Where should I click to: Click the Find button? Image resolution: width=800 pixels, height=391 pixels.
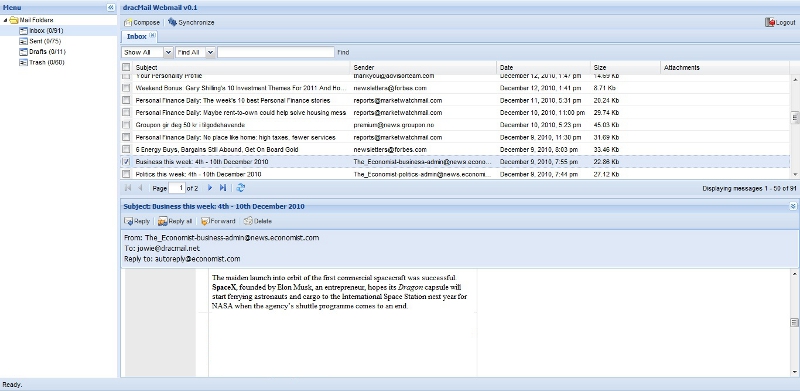pyautogui.click(x=343, y=52)
